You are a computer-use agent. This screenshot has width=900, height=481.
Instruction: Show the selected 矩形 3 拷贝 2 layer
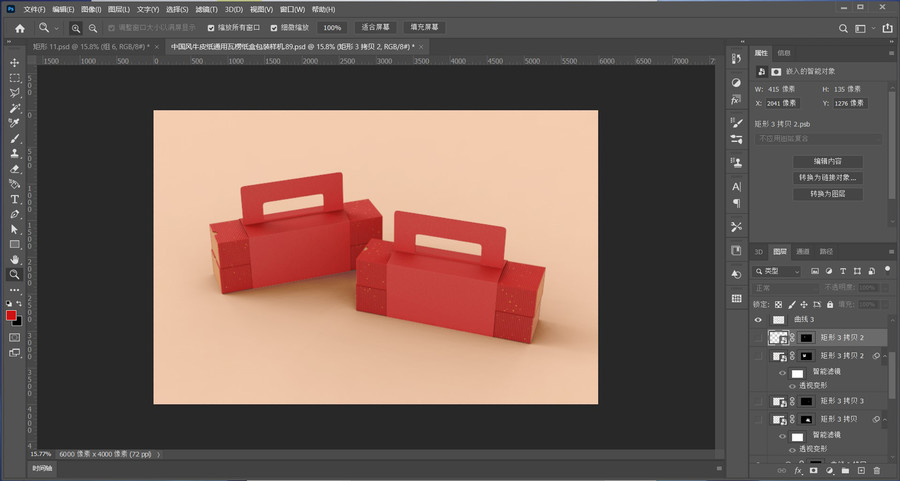click(758, 338)
